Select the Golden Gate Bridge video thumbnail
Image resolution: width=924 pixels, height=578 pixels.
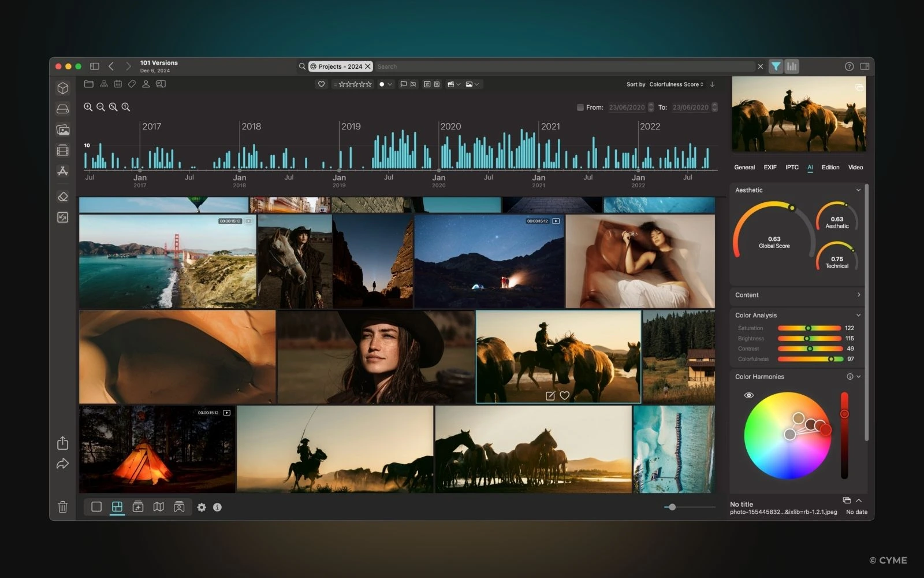(x=167, y=261)
